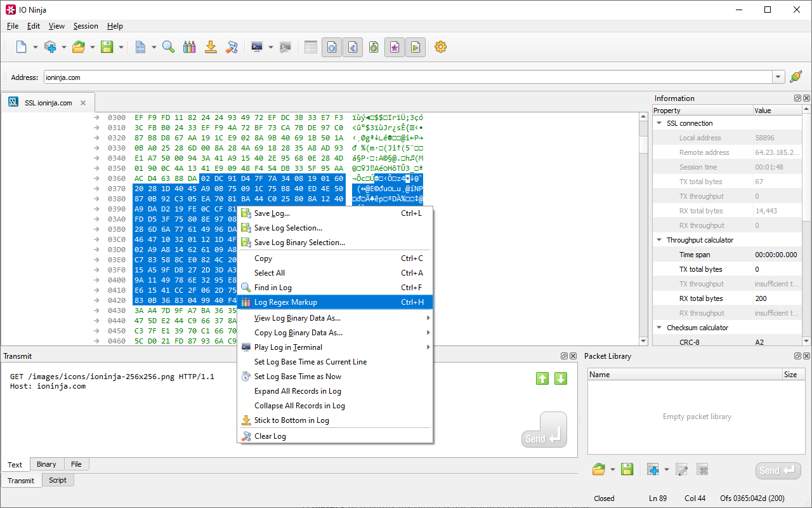This screenshot has height=508, width=812.
Task: Click the crayons Log Regex Markup toolbar icon
Action: pyautogui.click(x=189, y=47)
